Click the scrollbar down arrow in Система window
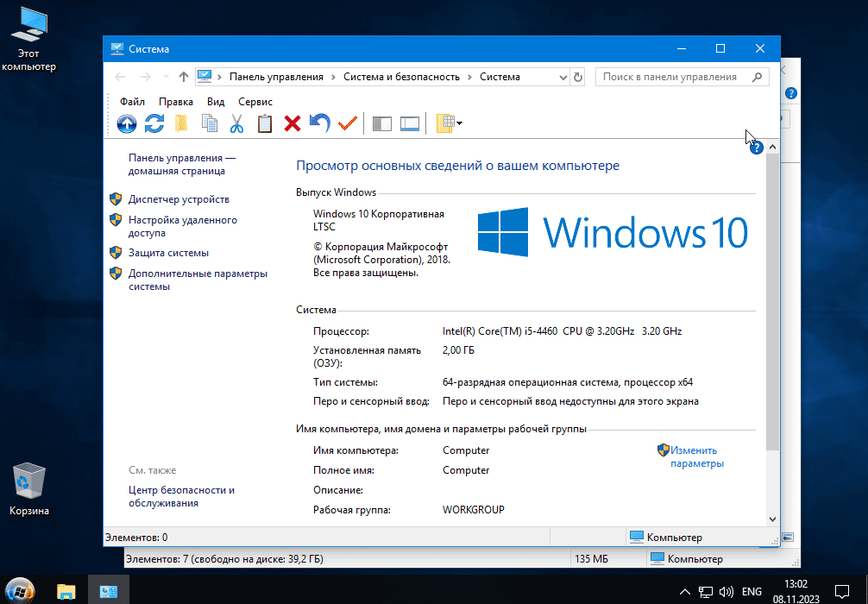The image size is (868, 604). (x=773, y=519)
